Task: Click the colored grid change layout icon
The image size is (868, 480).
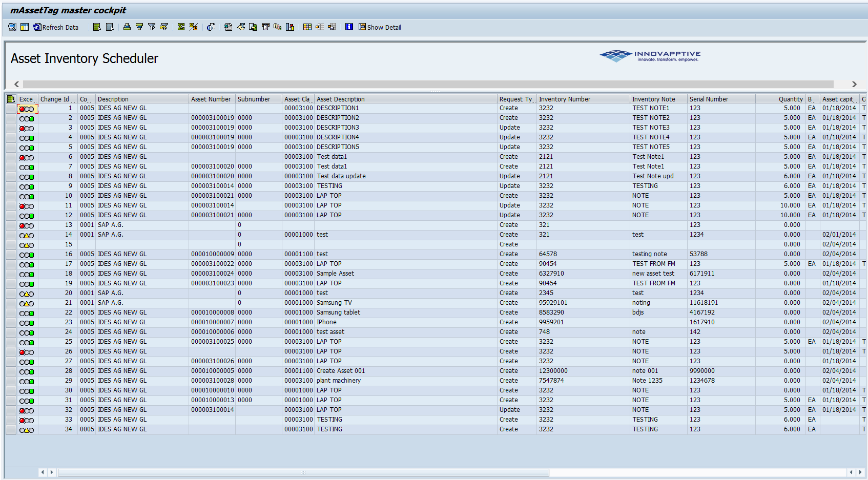Action: 307,27
